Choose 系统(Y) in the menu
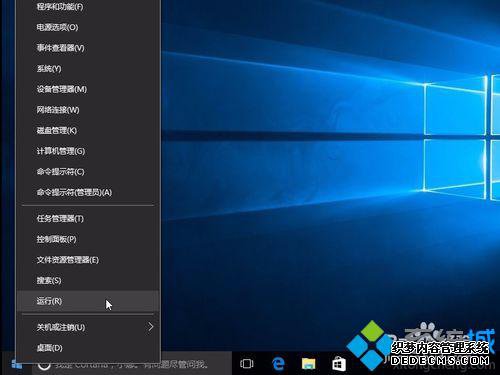Viewport: 500px width, 375px height. pyautogui.click(x=88, y=69)
